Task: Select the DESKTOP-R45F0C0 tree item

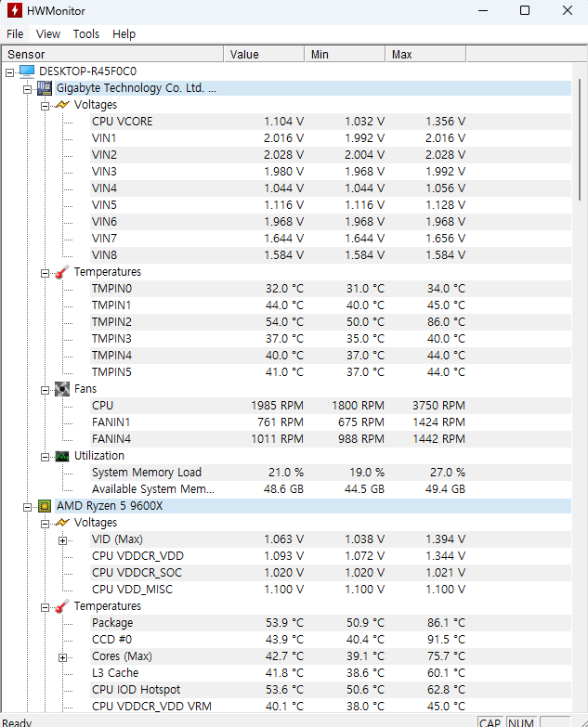Action: pos(87,71)
